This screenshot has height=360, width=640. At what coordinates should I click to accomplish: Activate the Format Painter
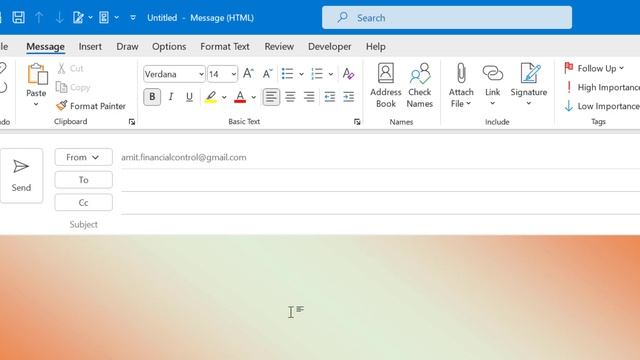point(91,106)
